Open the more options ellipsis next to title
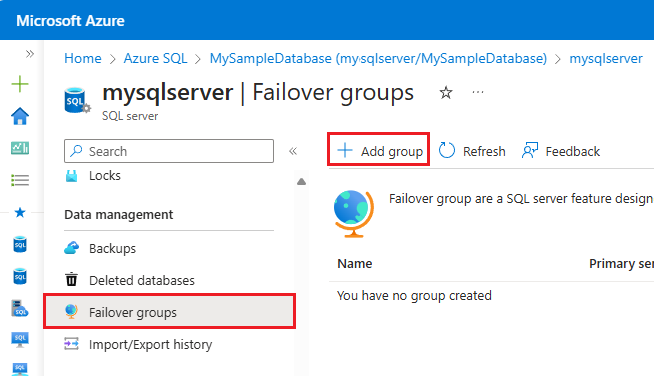 coord(478,92)
